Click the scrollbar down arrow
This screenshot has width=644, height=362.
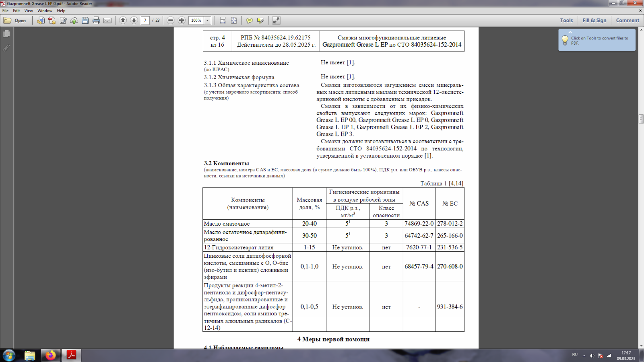(641, 346)
